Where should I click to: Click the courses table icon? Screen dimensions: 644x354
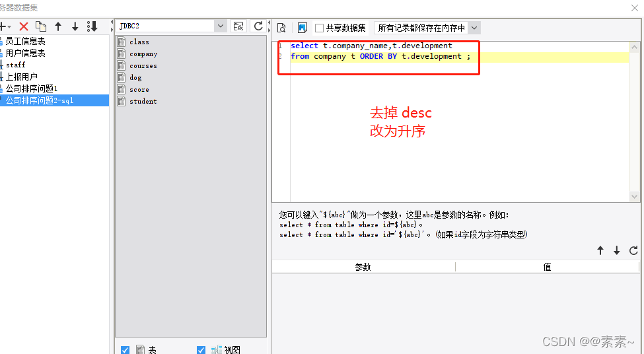pyautogui.click(x=122, y=65)
